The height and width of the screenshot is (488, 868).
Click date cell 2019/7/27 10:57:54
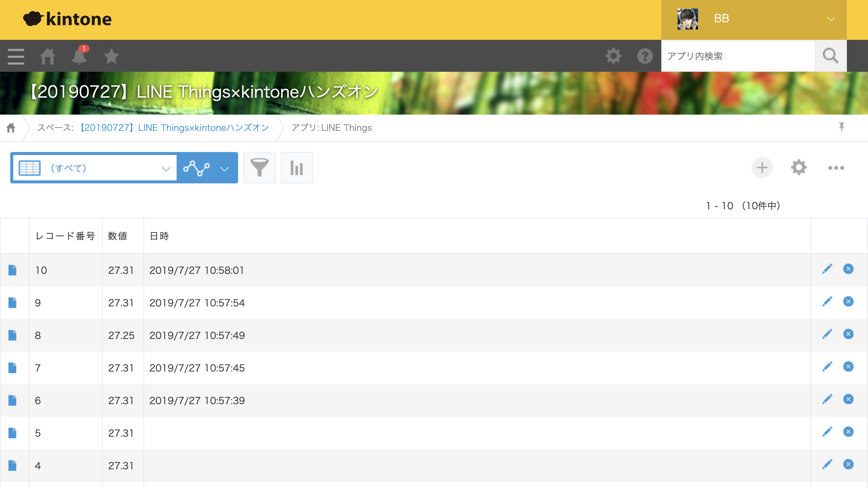(x=197, y=303)
